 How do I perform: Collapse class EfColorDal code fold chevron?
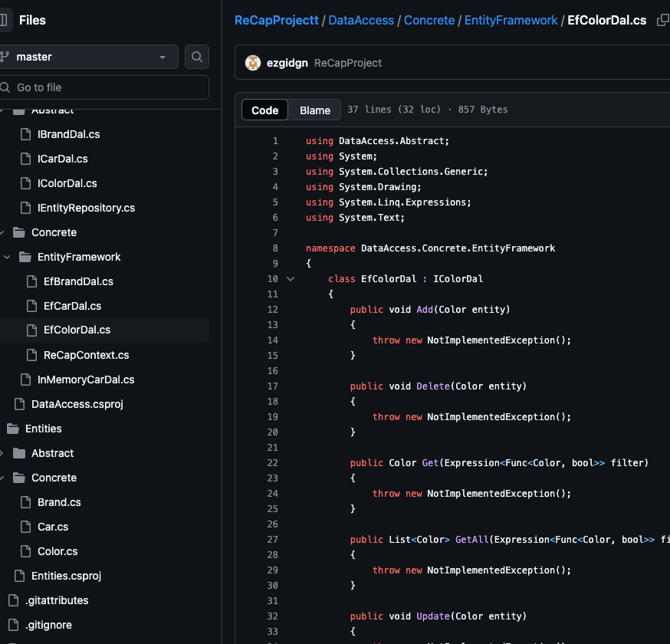291,279
